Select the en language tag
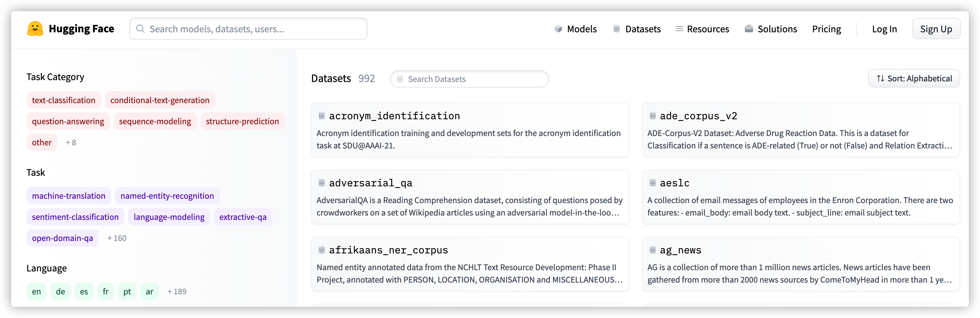The width and height of the screenshot is (980, 318). tap(36, 291)
